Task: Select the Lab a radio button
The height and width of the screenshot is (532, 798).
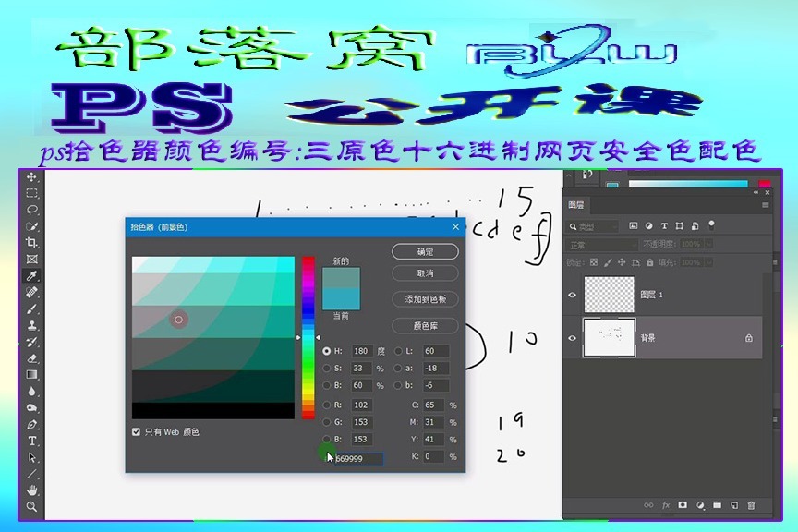Action: click(x=398, y=369)
